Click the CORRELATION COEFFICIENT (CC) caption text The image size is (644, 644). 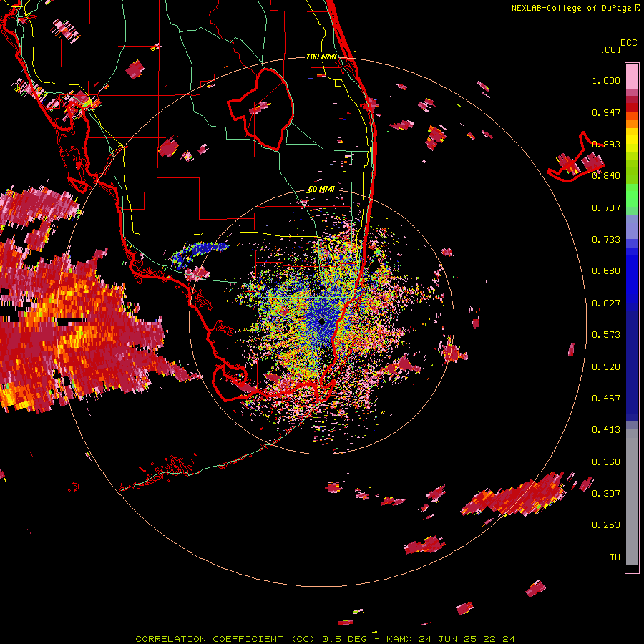tap(225, 639)
